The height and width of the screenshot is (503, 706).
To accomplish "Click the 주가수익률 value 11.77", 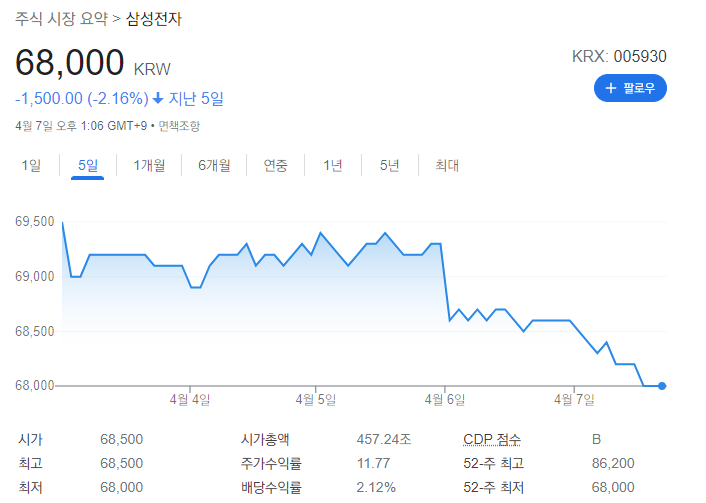I will tap(373, 463).
